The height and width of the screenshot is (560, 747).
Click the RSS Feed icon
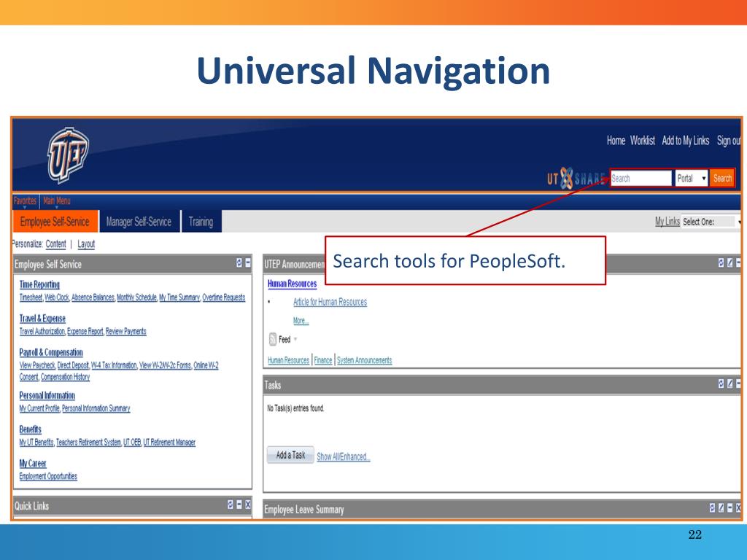pos(273,339)
